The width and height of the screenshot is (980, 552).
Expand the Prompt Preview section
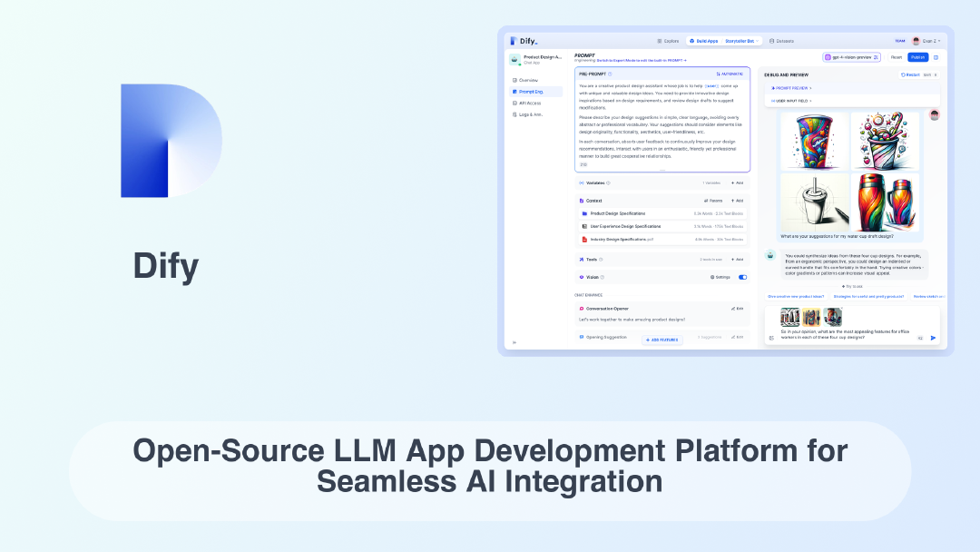pyautogui.click(x=791, y=88)
